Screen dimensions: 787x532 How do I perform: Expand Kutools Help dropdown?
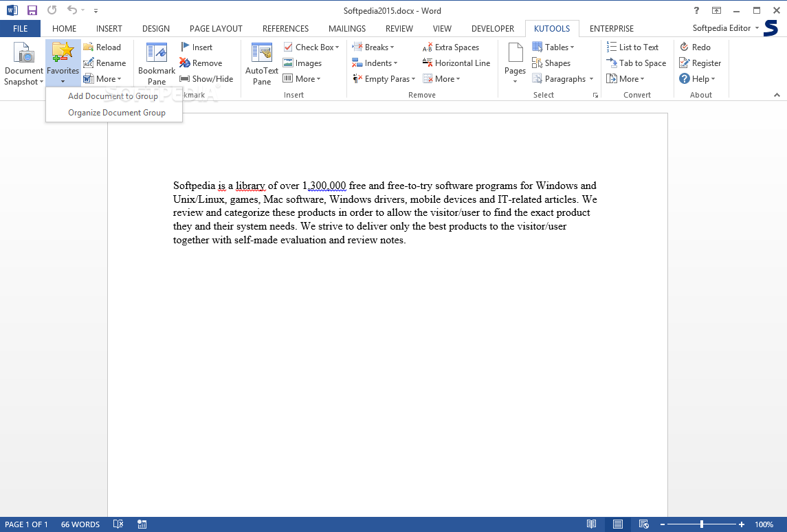713,79
